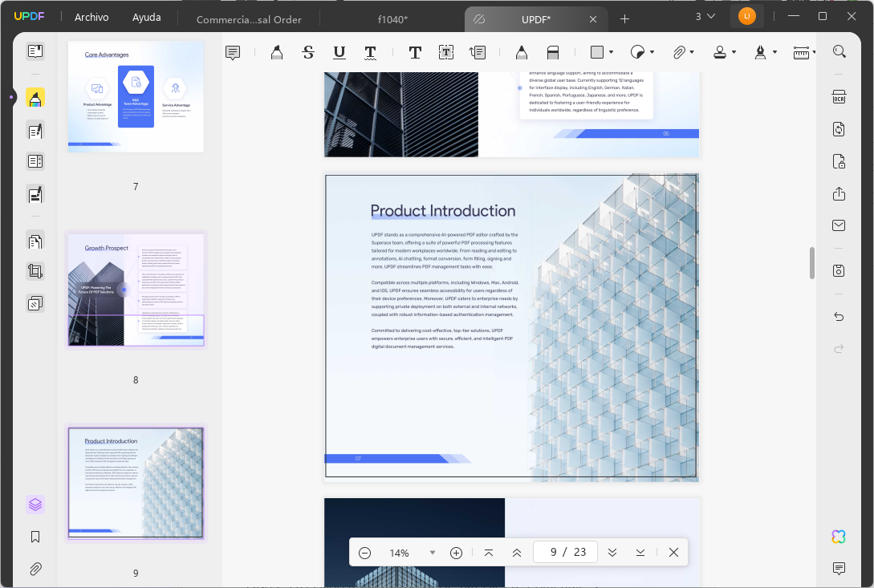Screen dimensions: 874x588
Task: Apply the Strikethrough annotation tool
Action: tap(307, 51)
